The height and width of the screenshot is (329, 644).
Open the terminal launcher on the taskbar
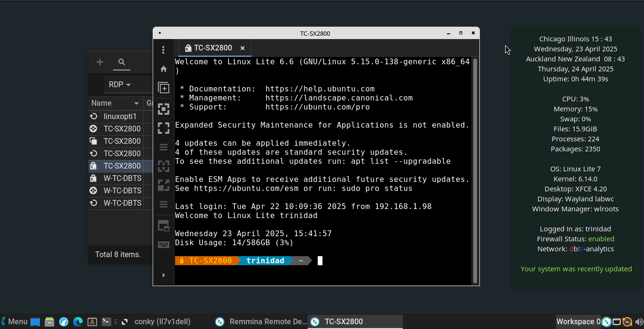tap(107, 322)
